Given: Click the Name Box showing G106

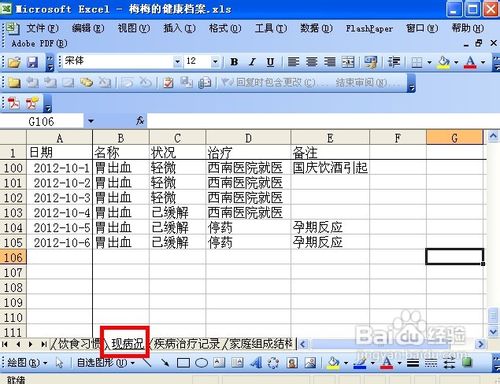Looking at the screenshot, I should pos(41,121).
